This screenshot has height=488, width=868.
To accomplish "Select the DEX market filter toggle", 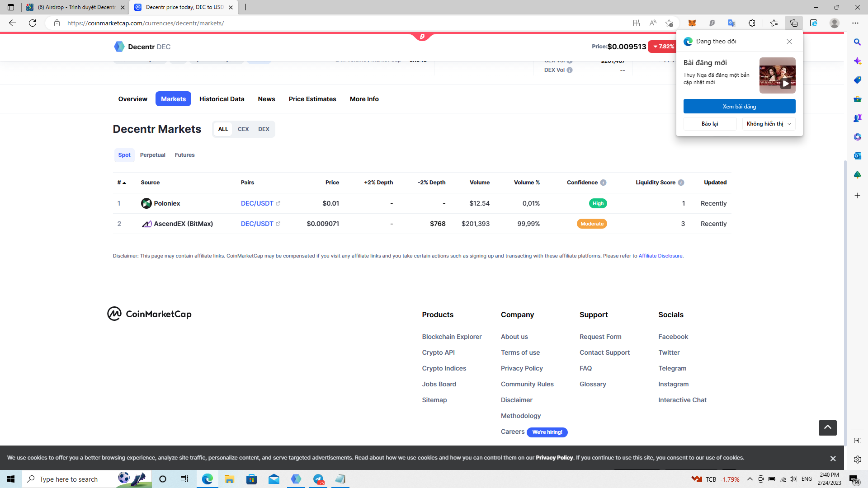I will point(264,129).
